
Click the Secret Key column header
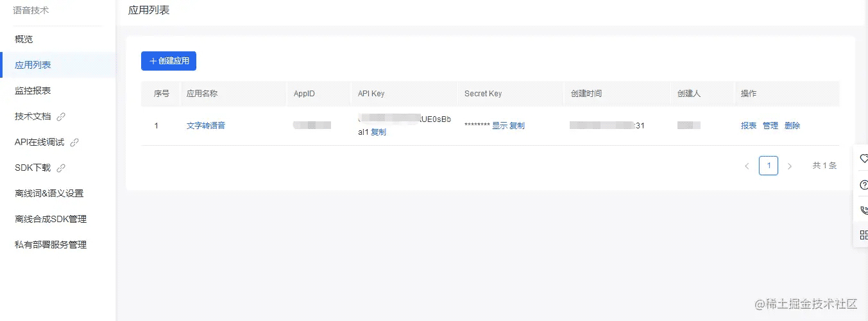pyautogui.click(x=483, y=94)
